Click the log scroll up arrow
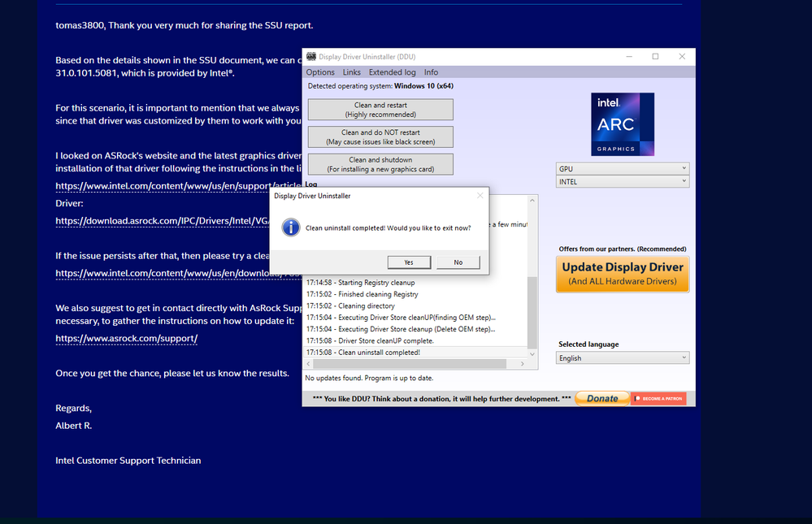The width and height of the screenshot is (812, 524). click(x=532, y=200)
